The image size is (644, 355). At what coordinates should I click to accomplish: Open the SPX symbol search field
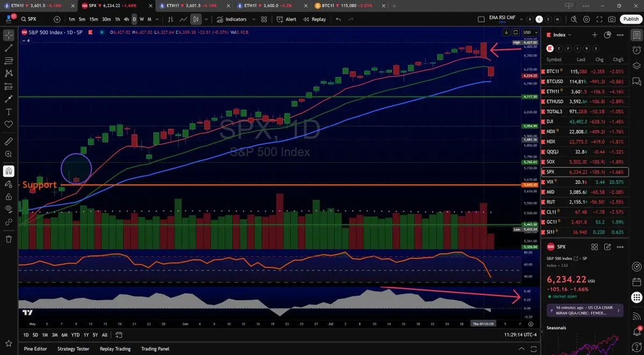click(x=36, y=19)
